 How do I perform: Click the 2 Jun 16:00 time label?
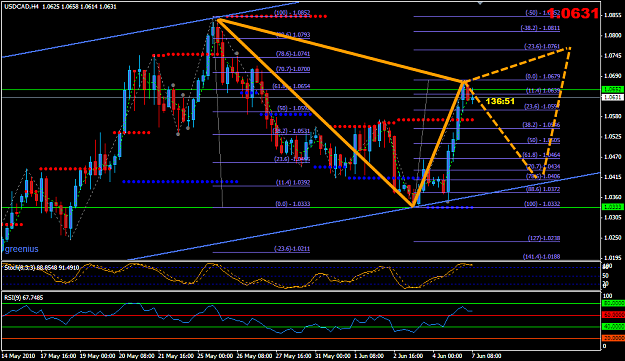(x=408, y=356)
